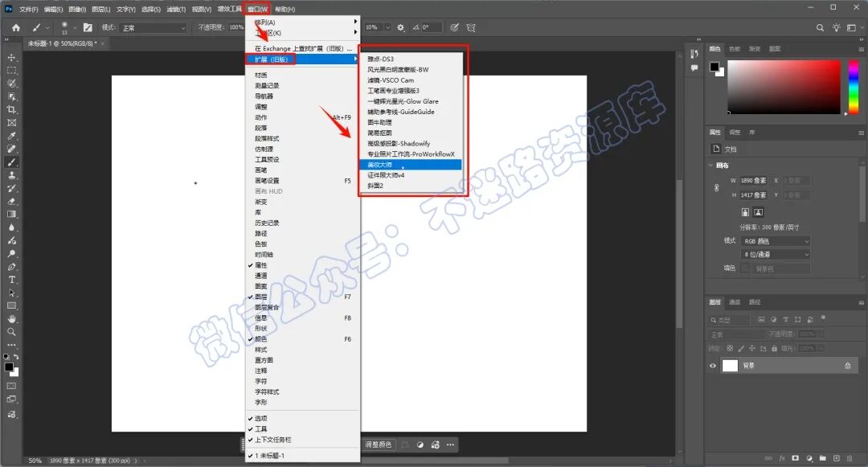Click portrait orientation icon in Properties

pyautogui.click(x=745, y=212)
